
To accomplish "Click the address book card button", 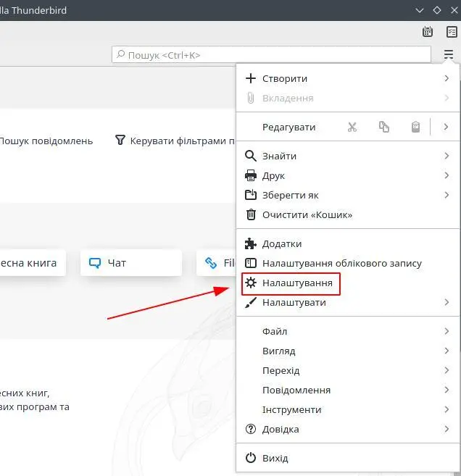I will [x=33, y=263].
